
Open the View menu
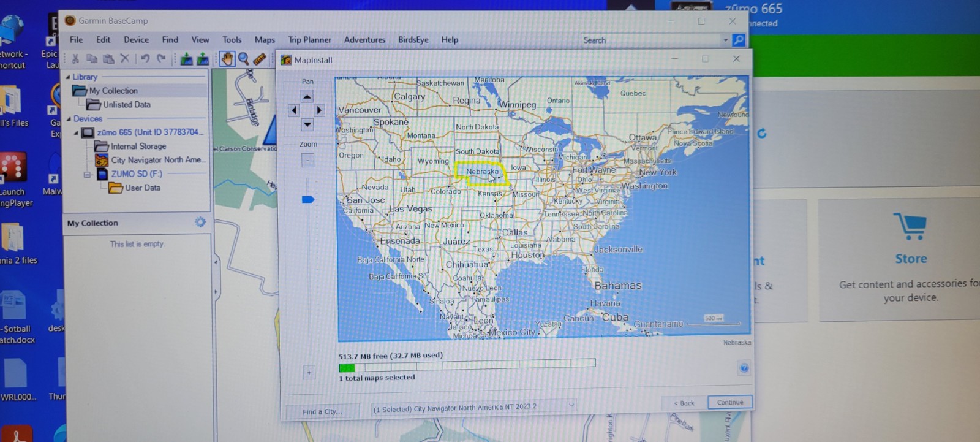200,40
